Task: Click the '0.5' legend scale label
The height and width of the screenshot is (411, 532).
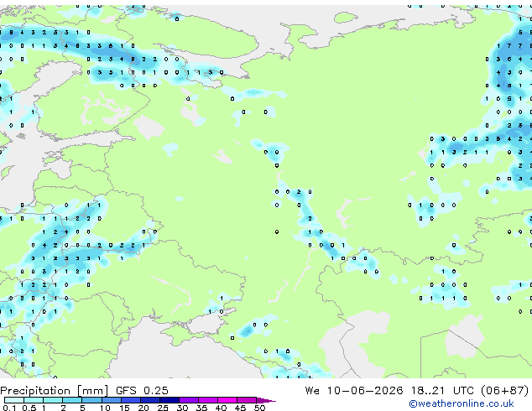Action: point(29,408)
